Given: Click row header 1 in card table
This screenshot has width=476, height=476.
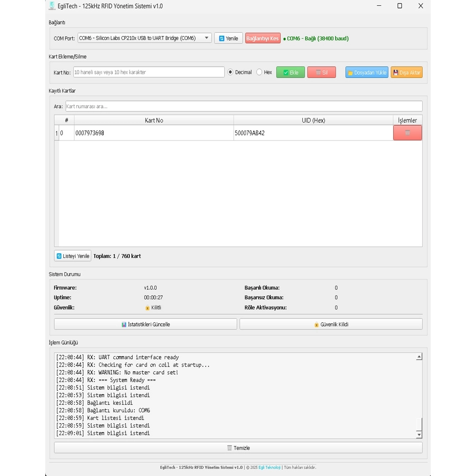Looking at the screenshot, I should (x=57, y=133).
